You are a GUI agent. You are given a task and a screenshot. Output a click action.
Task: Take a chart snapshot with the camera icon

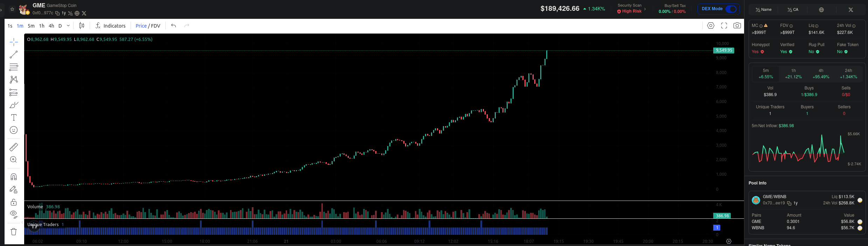(737, 26)
